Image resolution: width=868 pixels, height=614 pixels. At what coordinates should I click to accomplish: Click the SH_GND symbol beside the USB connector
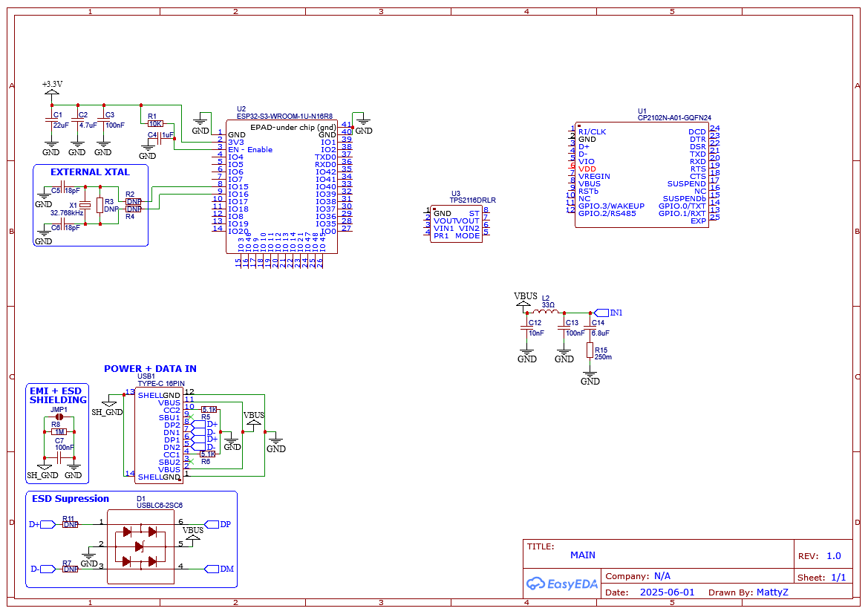108,405
